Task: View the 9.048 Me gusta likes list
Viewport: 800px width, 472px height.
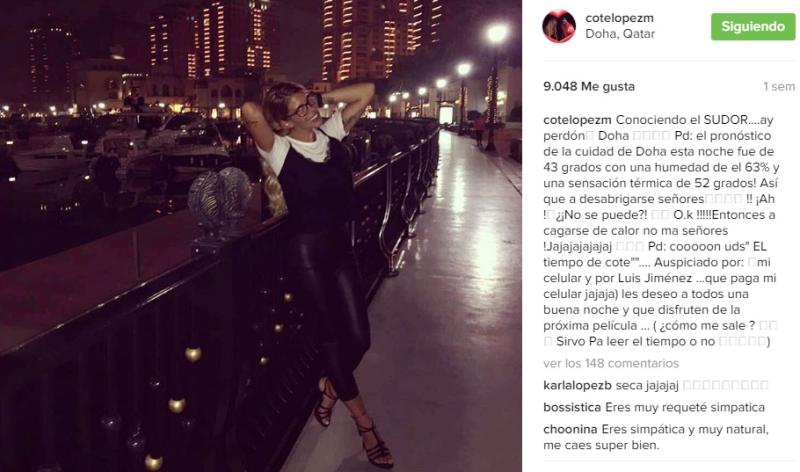Action: click(589, 87)
